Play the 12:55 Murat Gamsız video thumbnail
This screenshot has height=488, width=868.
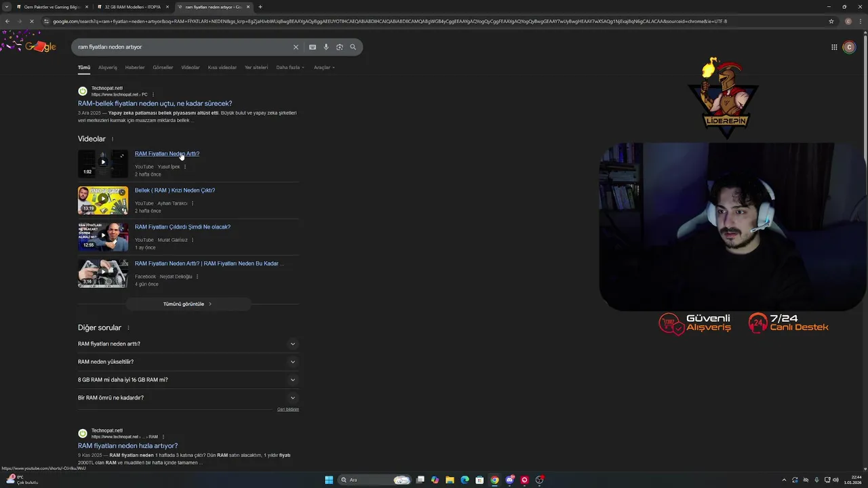click(102, 237)
